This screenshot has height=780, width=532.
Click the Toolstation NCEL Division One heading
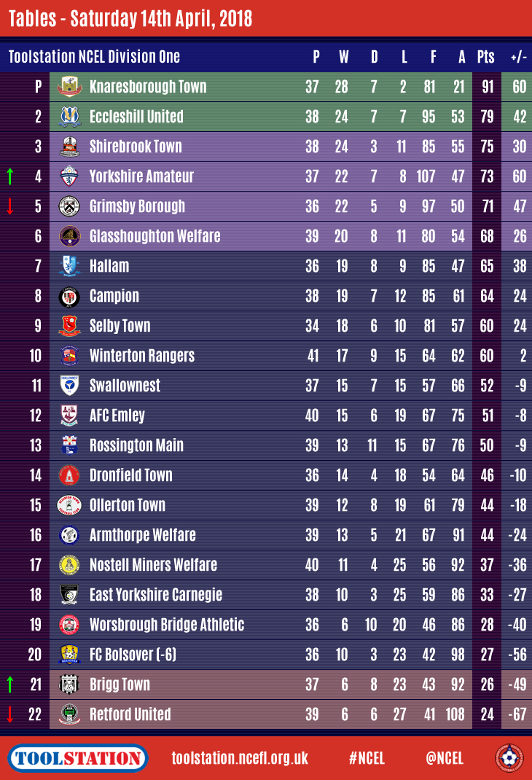[94, 57]
